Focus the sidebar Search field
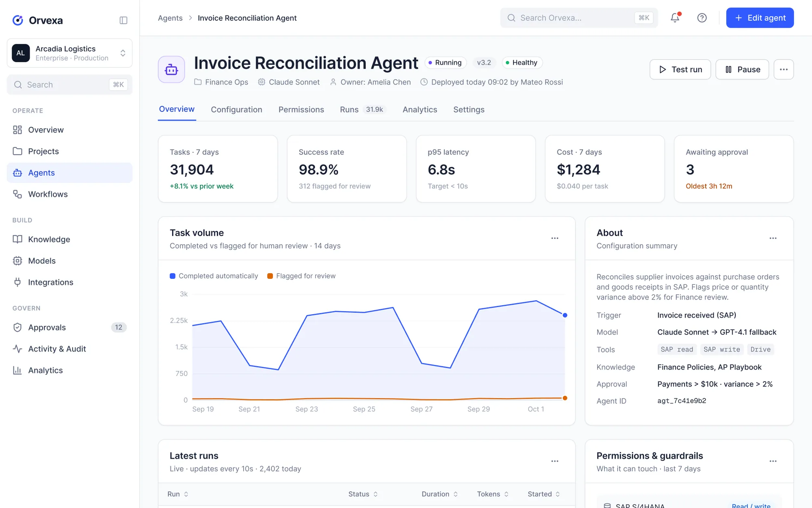Viewport: 812px width, 508px height. click(x=69, y=85)
